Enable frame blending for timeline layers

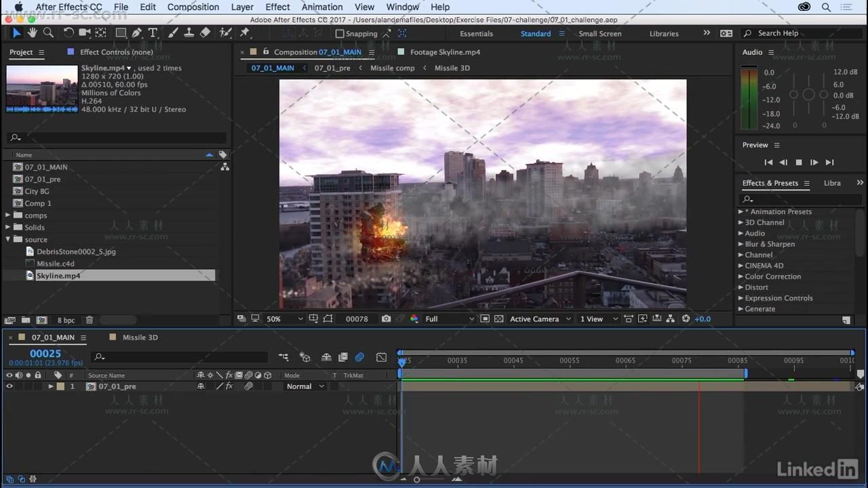pos(343,357)
